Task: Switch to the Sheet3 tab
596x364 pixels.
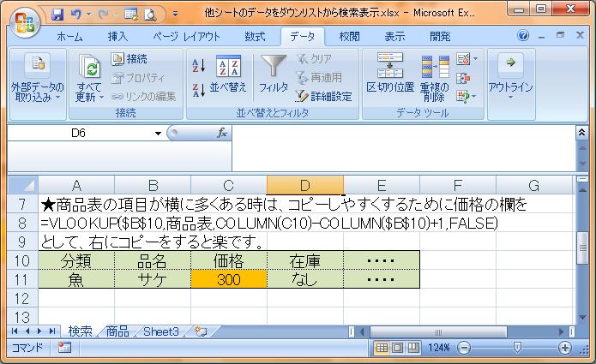Action: 161,331
